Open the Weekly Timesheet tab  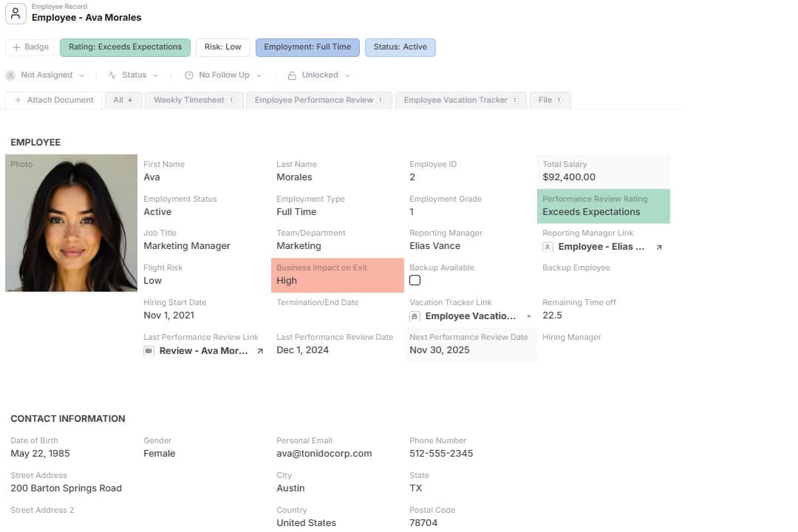(194, 100)
